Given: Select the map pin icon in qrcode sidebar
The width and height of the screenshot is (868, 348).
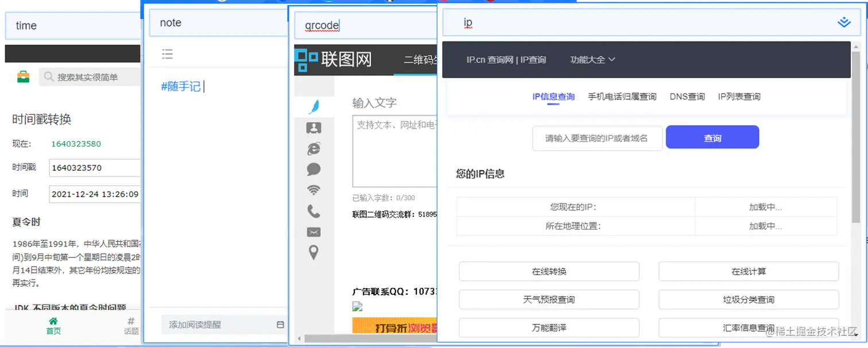Looking at the screenshot, I should (313, 252).
